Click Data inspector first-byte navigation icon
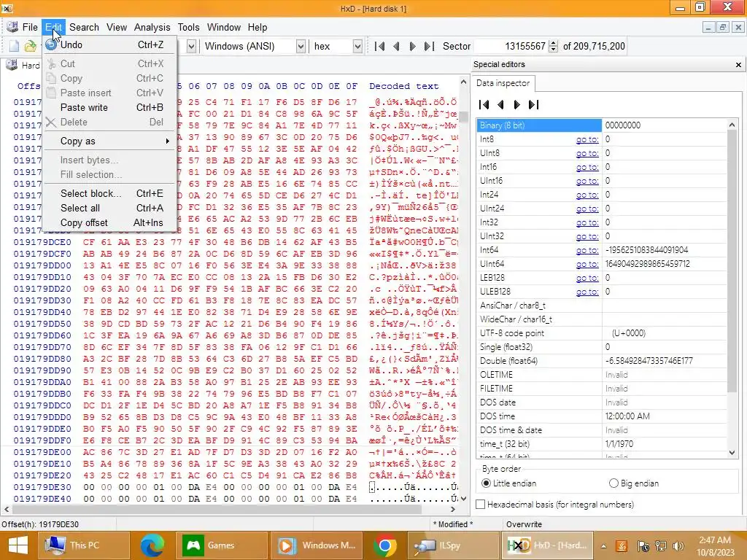The width and height of the screenshot is (747, 560). [484, 104]
